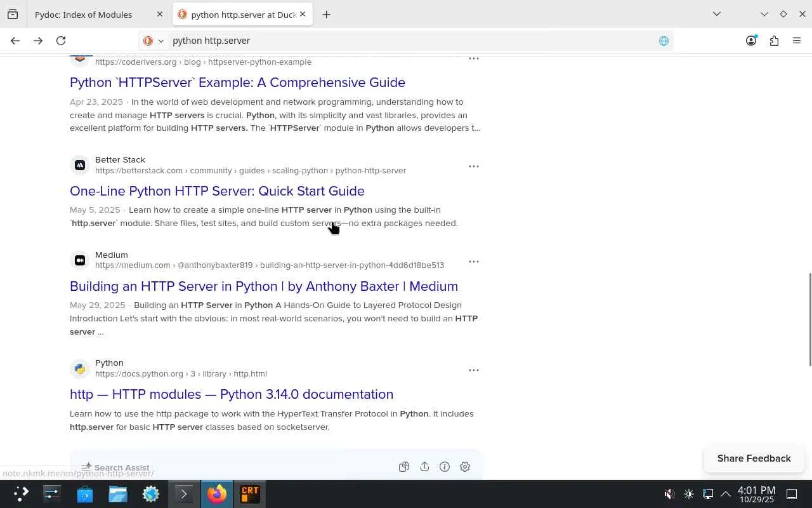
Task: Click the date text May 29, 2025
Action: pos(98,305)
